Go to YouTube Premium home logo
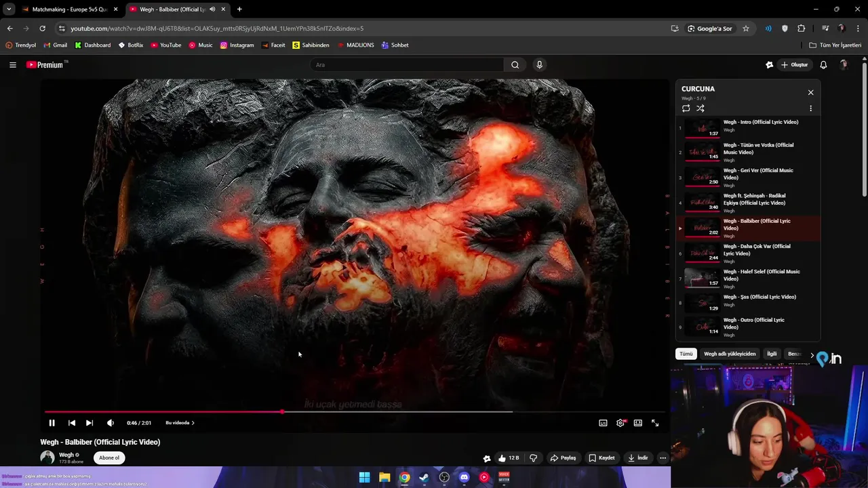The width and height of the screenshot is (868, 488). point(45,65)
